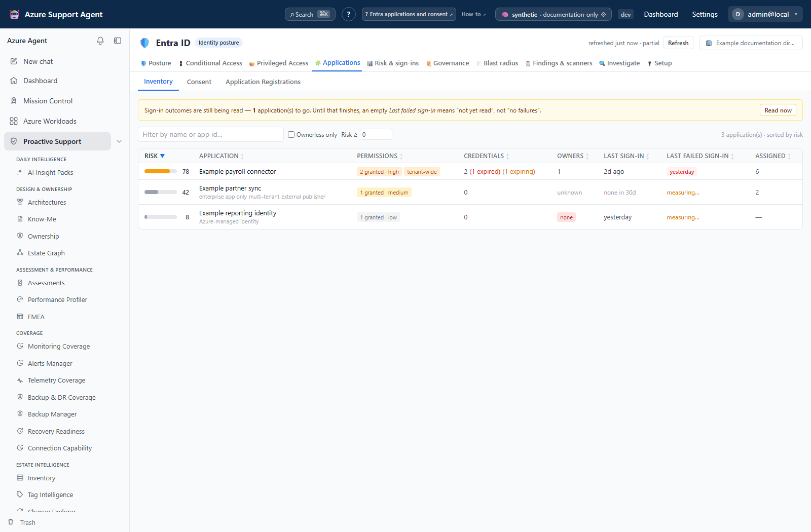
Task: Click the AI Insight Packs sparkle icon
Action: tap(20, 172)
